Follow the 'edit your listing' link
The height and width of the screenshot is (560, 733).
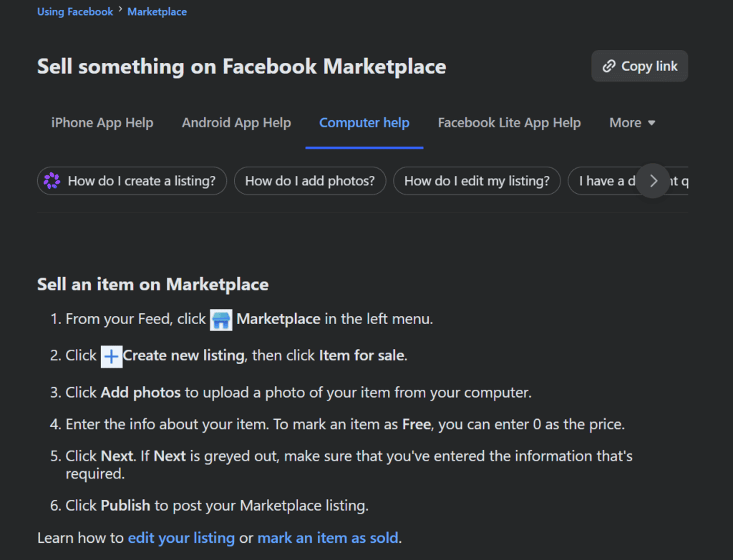tap(181, 538)
